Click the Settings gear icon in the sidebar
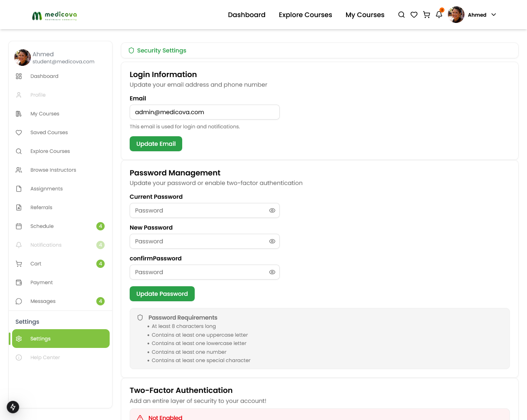Screen dimensions: 527x420 tap(19, 339)
